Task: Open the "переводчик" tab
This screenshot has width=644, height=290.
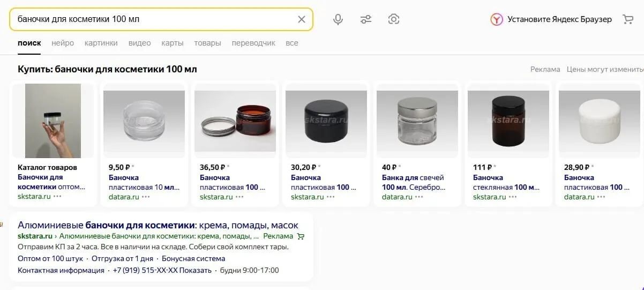Action: pyautogui.click(x=253, y=43)
